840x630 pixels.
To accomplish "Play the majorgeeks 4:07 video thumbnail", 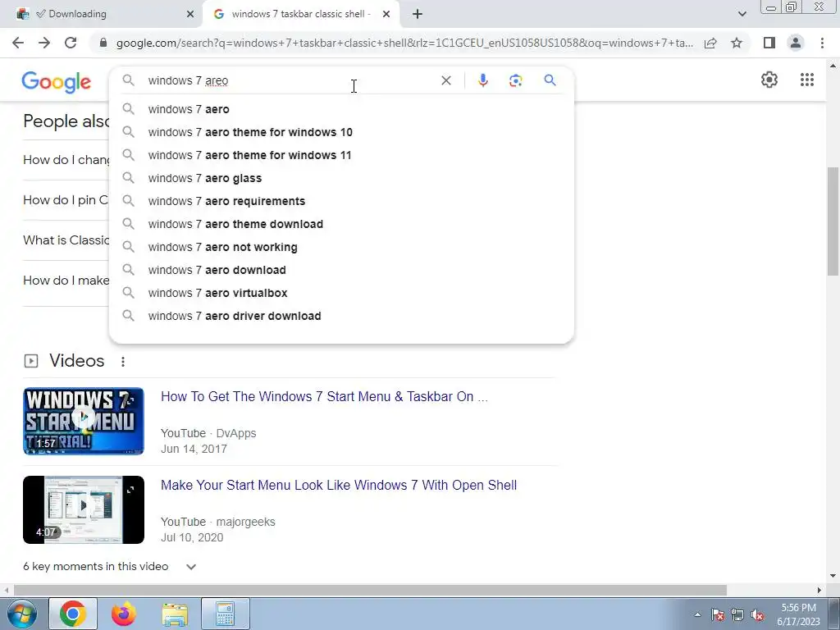I will [84, 509].
